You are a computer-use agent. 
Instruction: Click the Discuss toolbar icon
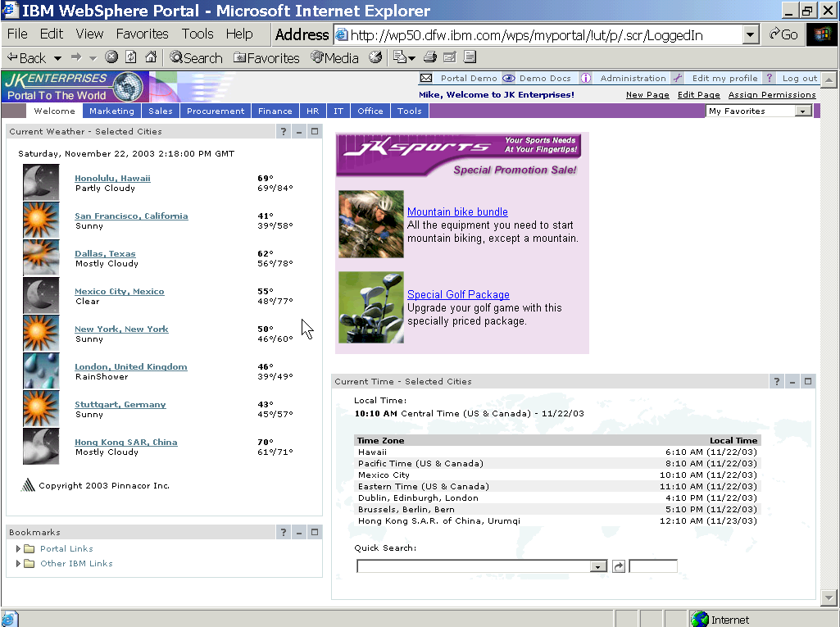tap(470, 57)
